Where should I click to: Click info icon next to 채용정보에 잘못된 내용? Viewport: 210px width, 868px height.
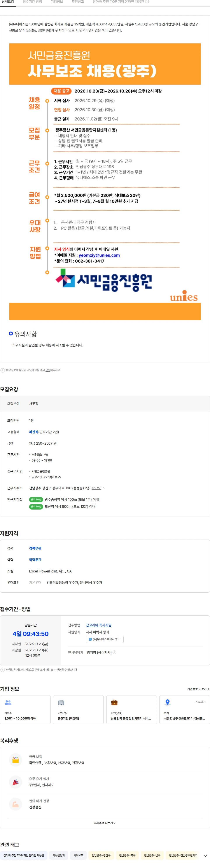[3, 370]
